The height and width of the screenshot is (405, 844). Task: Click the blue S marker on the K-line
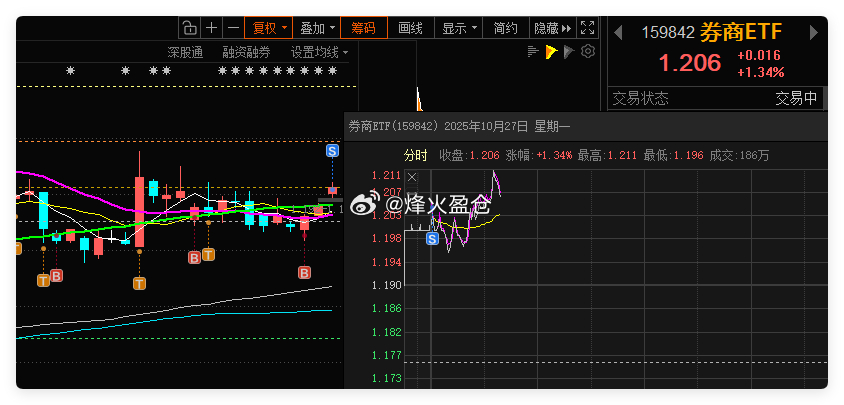click(x=333, y=150)
